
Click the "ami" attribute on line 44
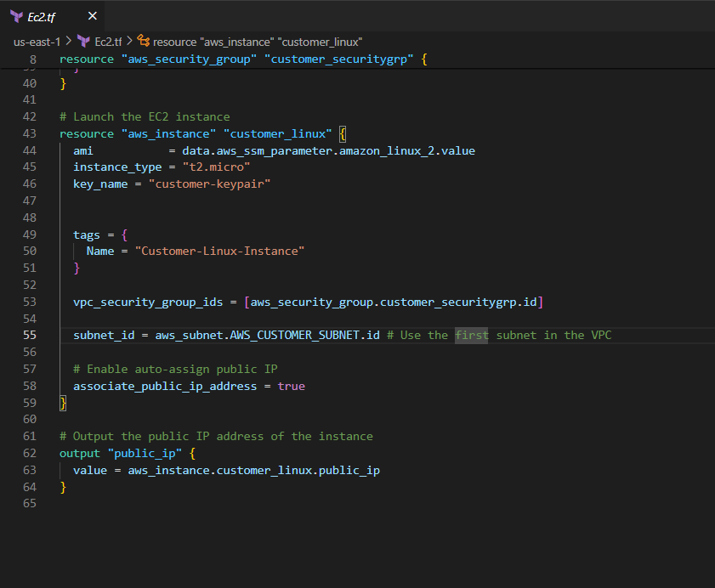pos(83,151)
